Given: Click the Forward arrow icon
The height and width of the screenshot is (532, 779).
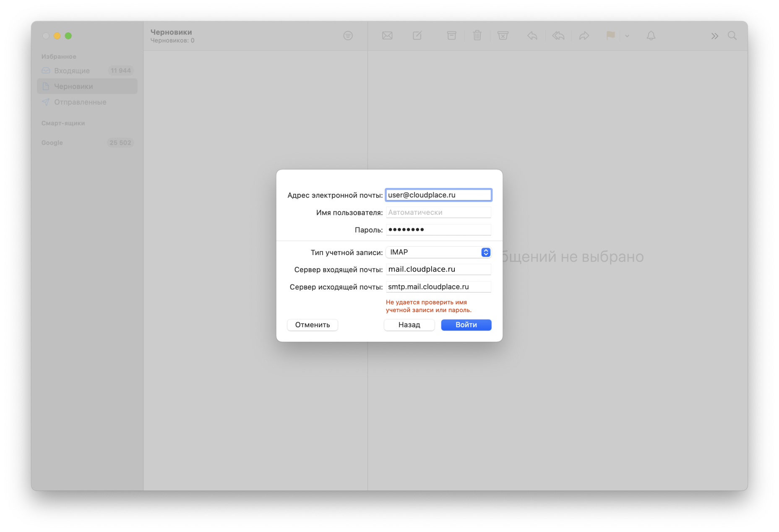Looking at the screenshot, I should point(584,36).
